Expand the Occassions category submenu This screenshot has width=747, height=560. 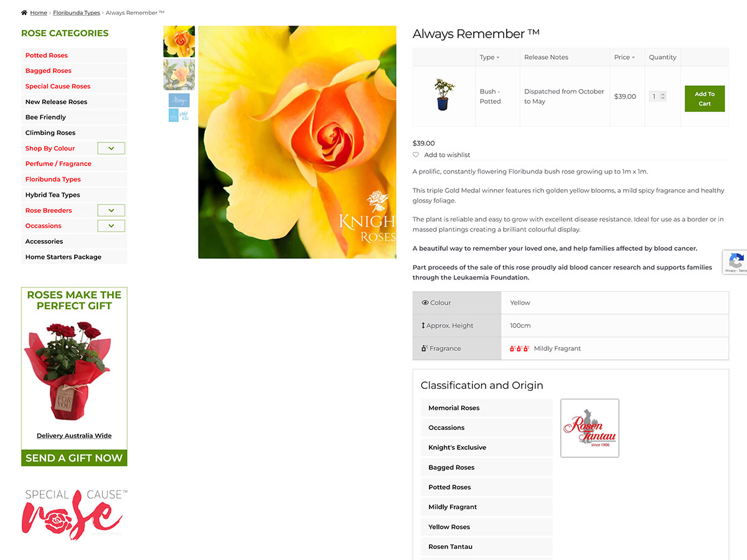[x=111, y=226]
